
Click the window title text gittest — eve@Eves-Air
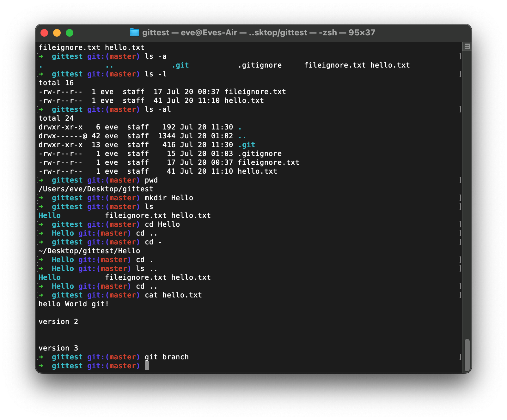coord(190,33)
